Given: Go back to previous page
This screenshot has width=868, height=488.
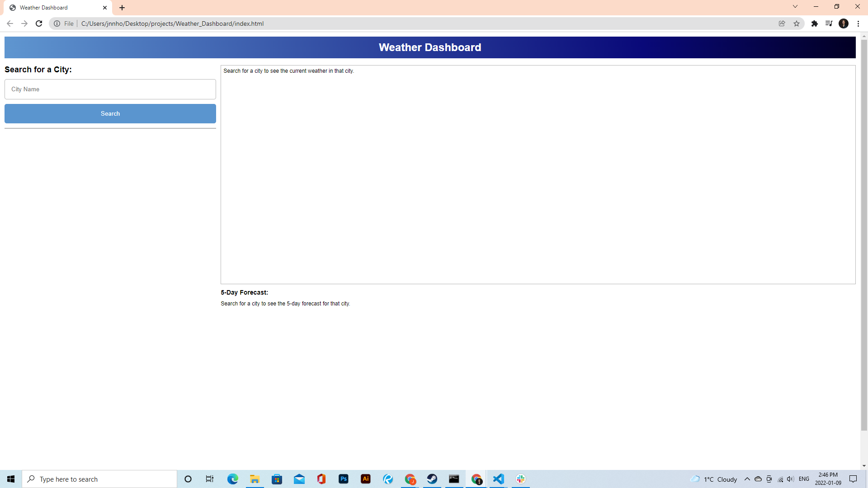Looking at the screenshot, I should (x=10, y=23).
